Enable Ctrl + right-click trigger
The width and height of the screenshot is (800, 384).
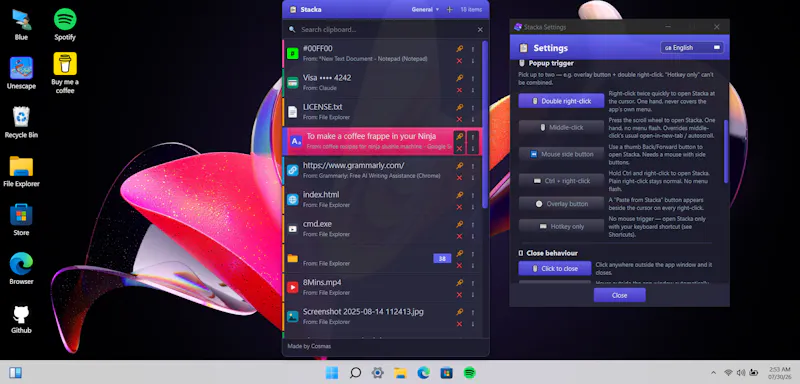561,181
